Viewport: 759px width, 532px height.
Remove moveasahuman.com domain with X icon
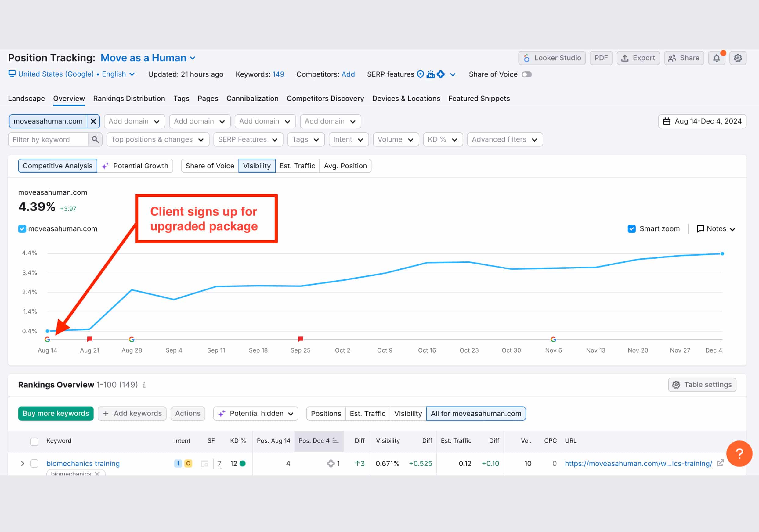coord(93,121)
